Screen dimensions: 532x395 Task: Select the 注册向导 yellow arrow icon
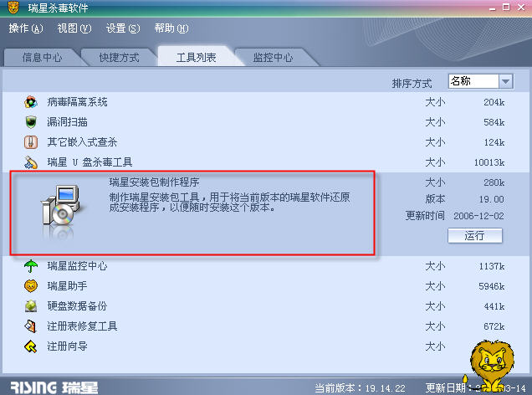point(31,346)
